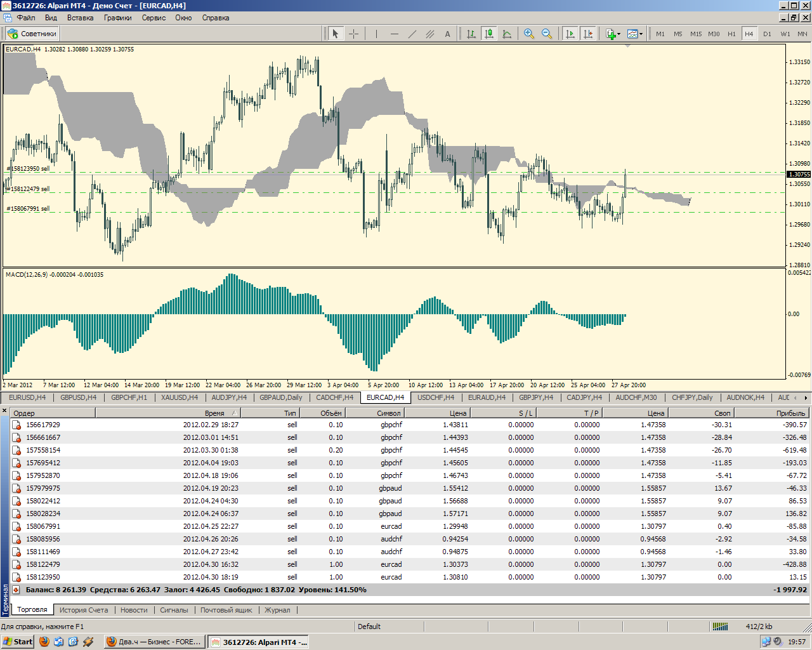Screen dimensions: 812x650
Task: Click the order icon of 158123950
Action: pos(17,577)
